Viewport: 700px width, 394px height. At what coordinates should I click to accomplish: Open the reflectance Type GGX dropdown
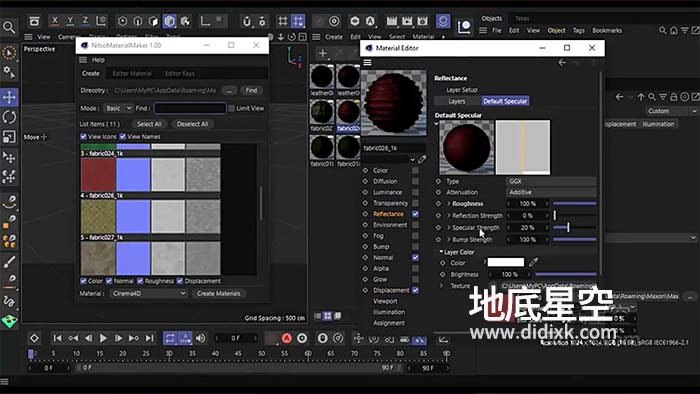(551, 181)
